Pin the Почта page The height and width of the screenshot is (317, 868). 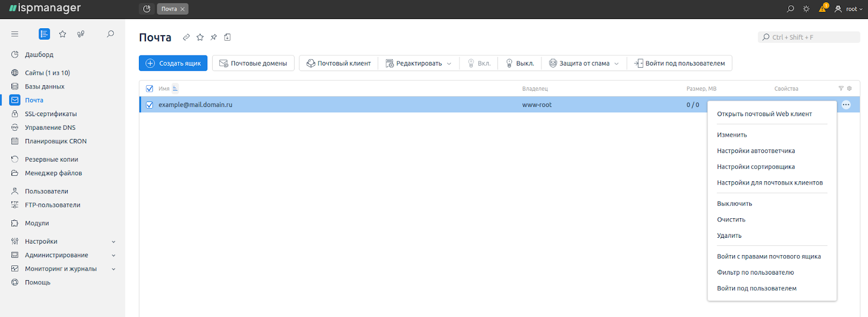coord(214,37)
